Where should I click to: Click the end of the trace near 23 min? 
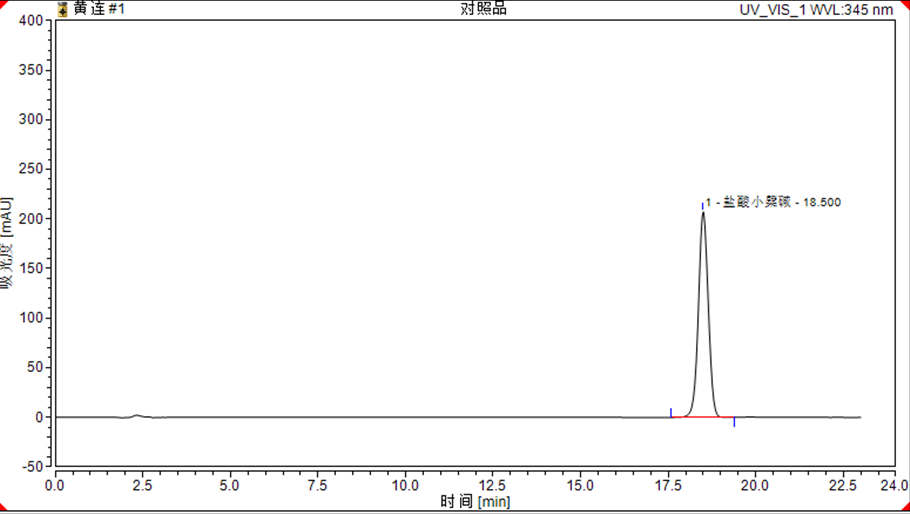tap(859, 418)
